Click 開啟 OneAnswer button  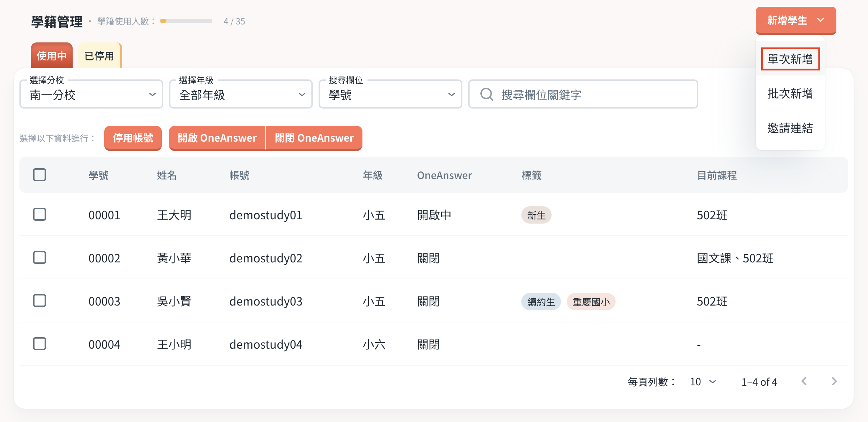pos(217,138)
